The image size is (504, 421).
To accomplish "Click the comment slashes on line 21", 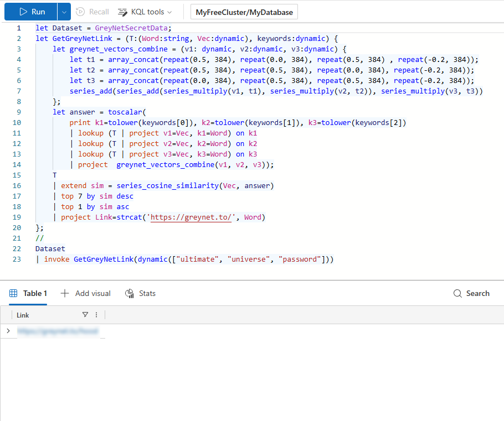I will point(39,238).
